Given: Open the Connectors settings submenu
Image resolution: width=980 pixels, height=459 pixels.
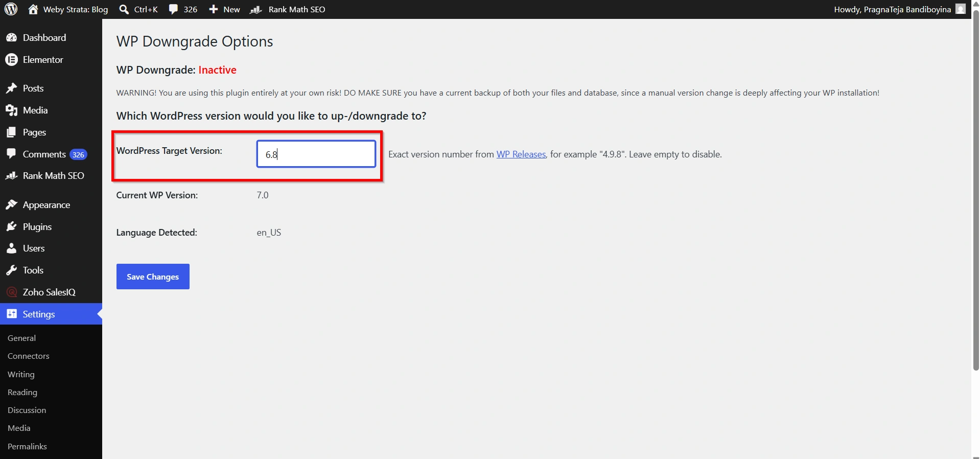Looking at the screenshot, I should [x=29, y=356].
